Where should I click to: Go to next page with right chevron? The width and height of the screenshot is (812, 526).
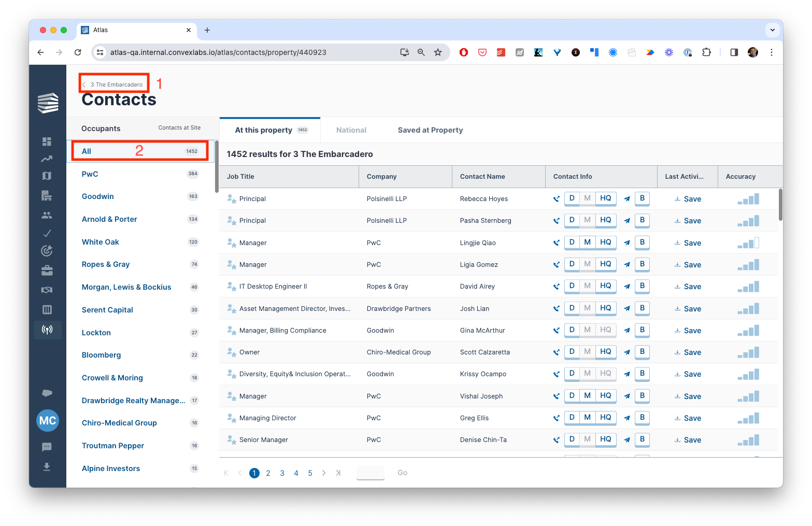point(324,473)
